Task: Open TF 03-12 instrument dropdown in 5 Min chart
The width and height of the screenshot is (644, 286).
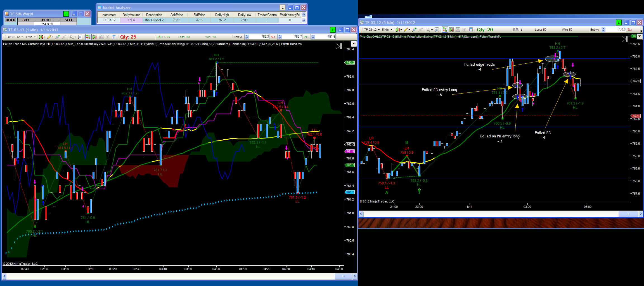Action: [x=372, y=30]
